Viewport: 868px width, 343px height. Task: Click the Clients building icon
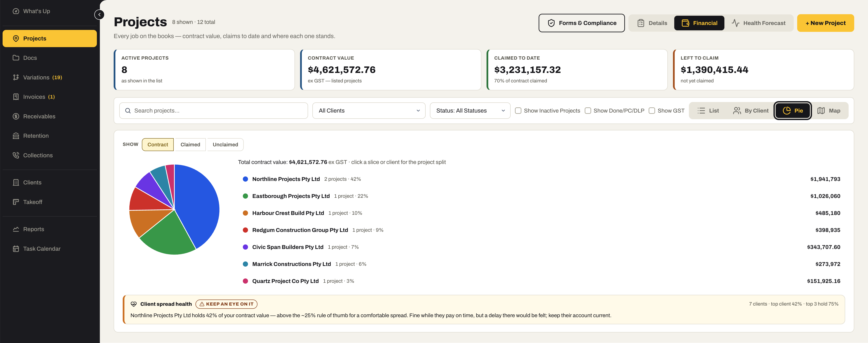click(x=16, y=182)
